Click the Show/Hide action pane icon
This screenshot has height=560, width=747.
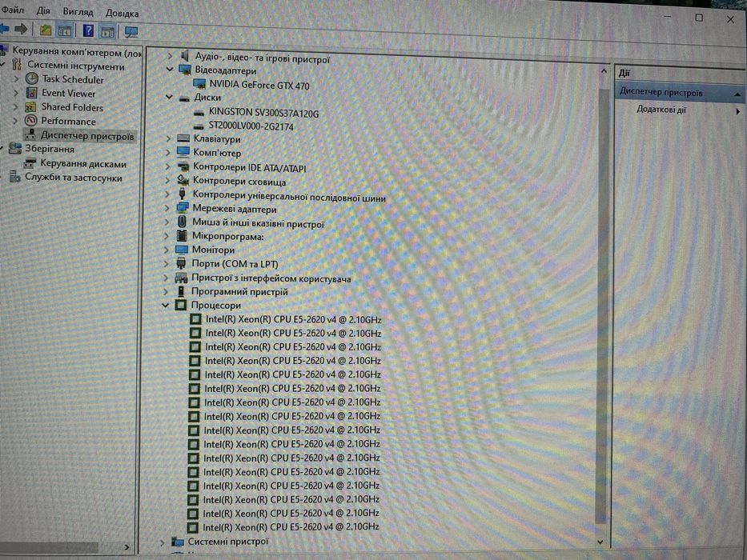pyautogui.click(x=107, y=32)
